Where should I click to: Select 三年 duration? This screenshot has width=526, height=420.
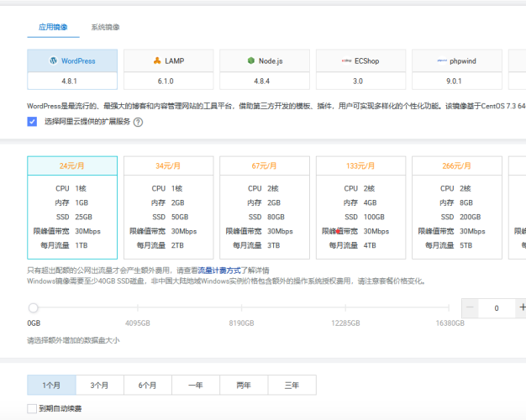pos(292,385)
